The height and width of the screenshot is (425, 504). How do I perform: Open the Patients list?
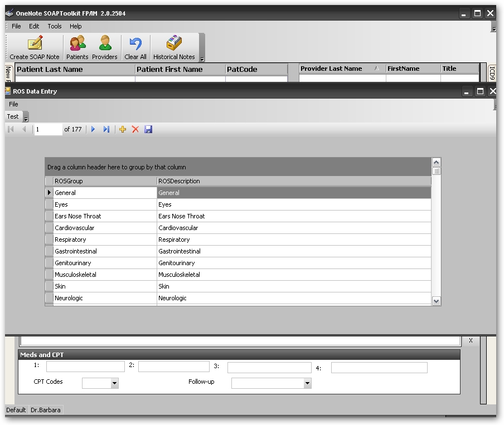(77, 47)
